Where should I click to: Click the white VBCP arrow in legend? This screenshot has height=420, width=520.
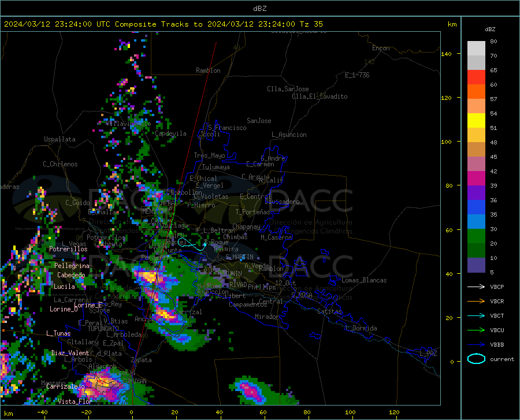pos(476,287)
